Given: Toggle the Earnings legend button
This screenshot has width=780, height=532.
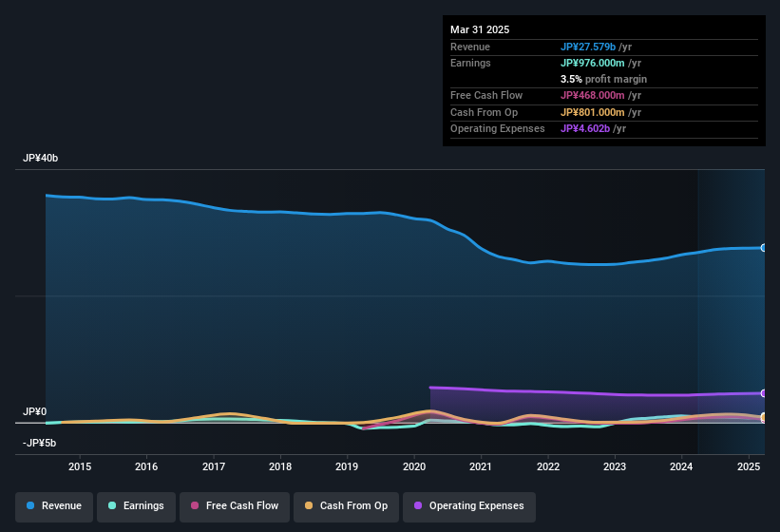Looking at the screenshot, I should tap(136, 506).
